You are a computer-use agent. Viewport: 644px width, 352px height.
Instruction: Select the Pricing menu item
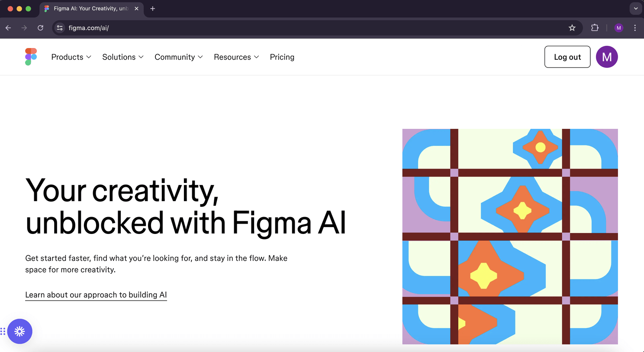[282, 57]
